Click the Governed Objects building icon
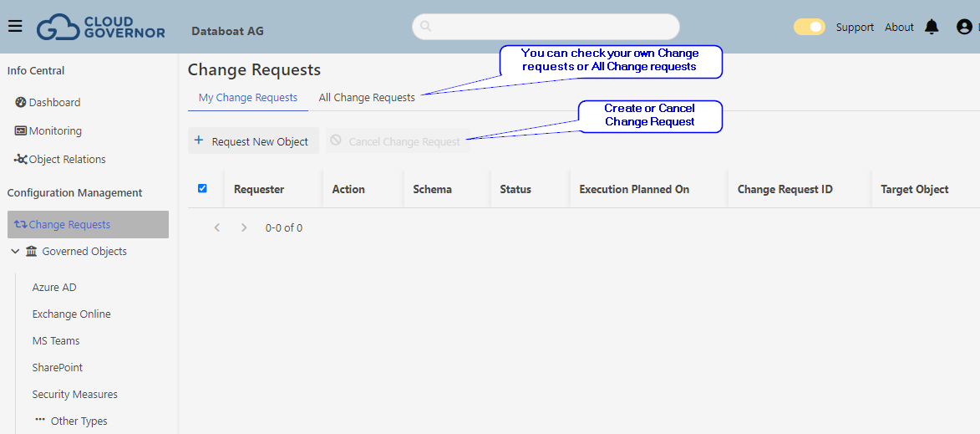Viewport: 980px width, 434px height. tap(31, 252)
